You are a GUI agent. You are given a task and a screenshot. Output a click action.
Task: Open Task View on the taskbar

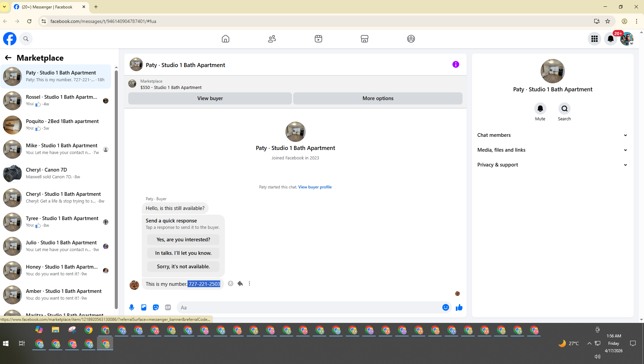coord(22,343)
